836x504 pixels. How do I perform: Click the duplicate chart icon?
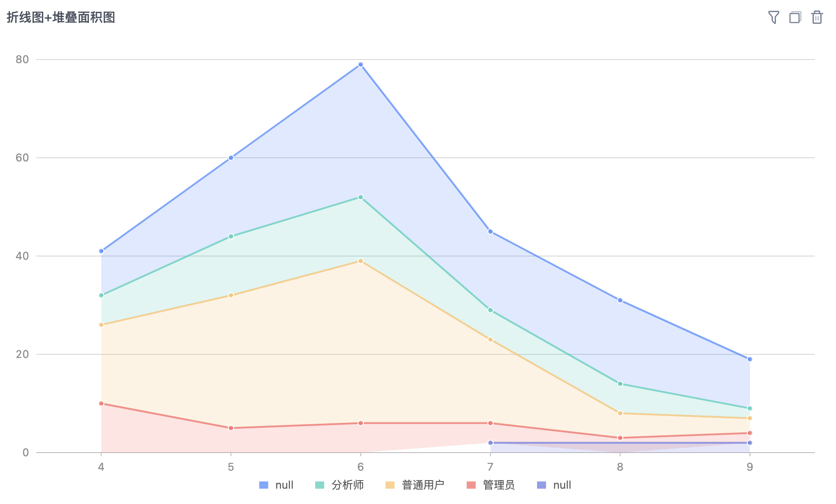(x=795, y=18)
